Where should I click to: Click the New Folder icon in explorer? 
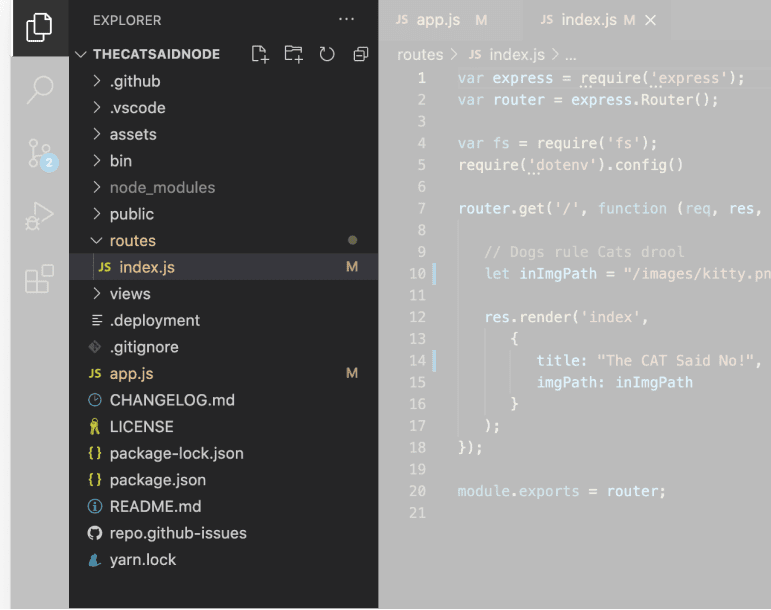tap(293, 54)
